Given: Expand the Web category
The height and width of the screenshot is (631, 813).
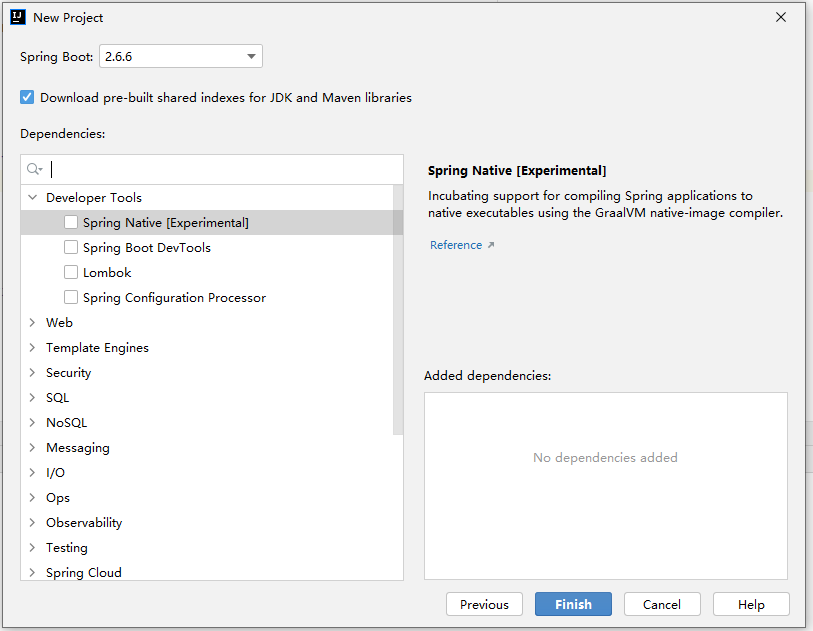Looking at the screenshot, I should tap(33, 322).
